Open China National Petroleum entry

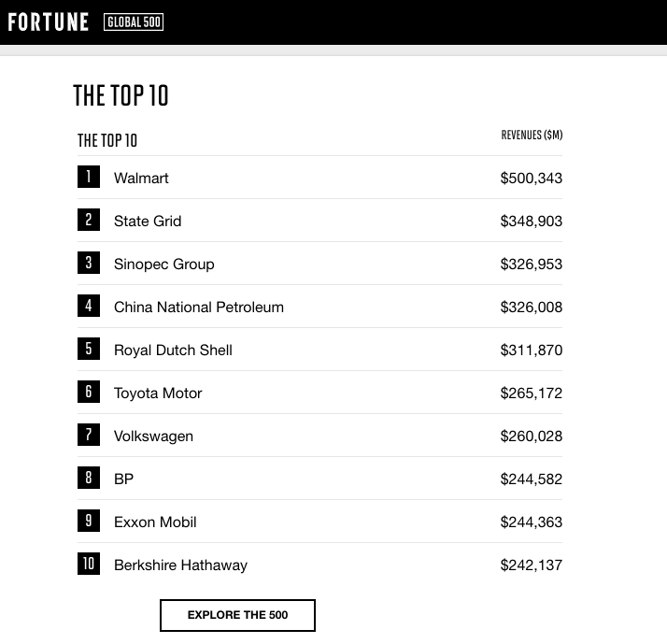[x=198, y=307]
